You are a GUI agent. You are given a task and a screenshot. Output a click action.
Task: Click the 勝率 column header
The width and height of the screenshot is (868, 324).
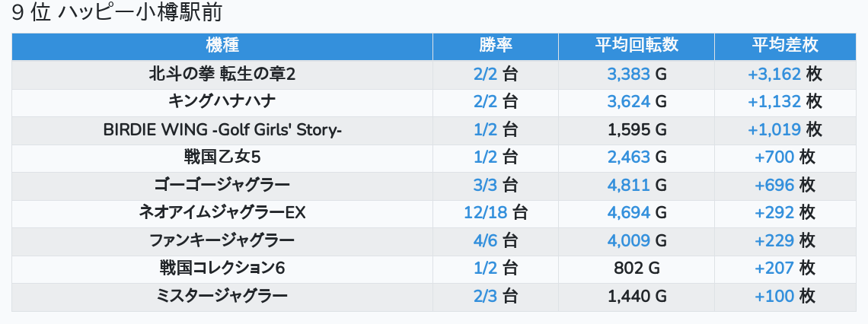click(496, 46)
